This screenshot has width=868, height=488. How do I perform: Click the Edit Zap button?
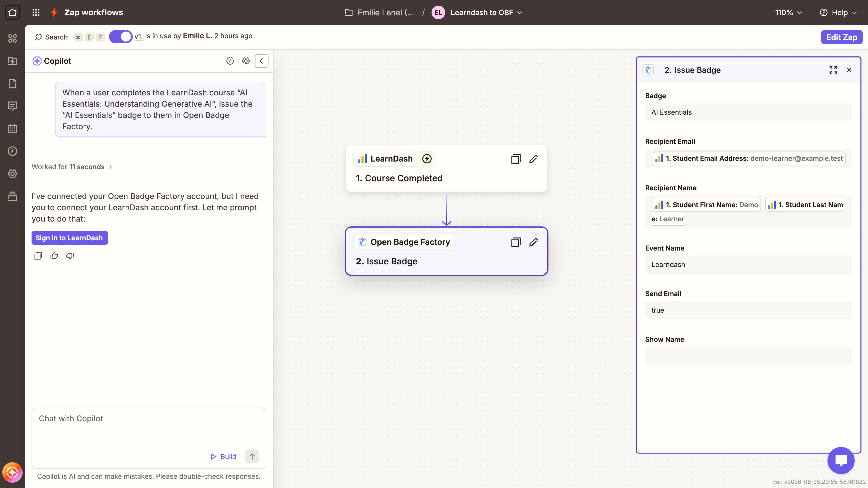click(x=841, y=37)
